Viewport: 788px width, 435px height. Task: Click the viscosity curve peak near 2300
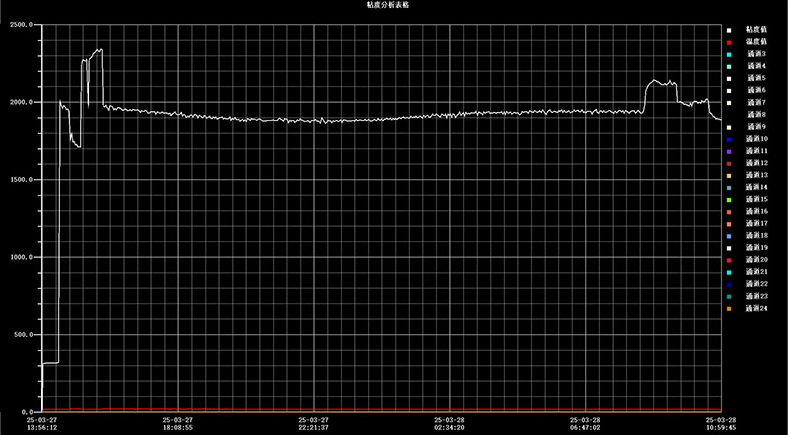click(100, 49)
